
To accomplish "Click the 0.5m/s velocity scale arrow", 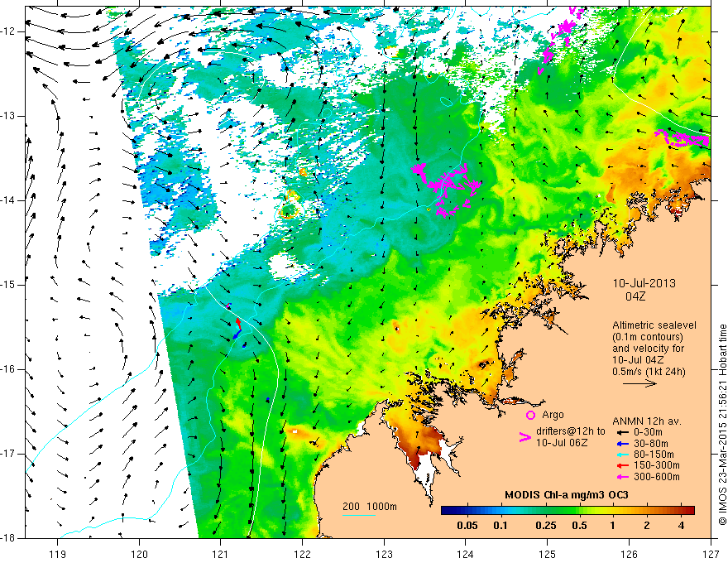I will pyautogui.click(x=639, y=383).
